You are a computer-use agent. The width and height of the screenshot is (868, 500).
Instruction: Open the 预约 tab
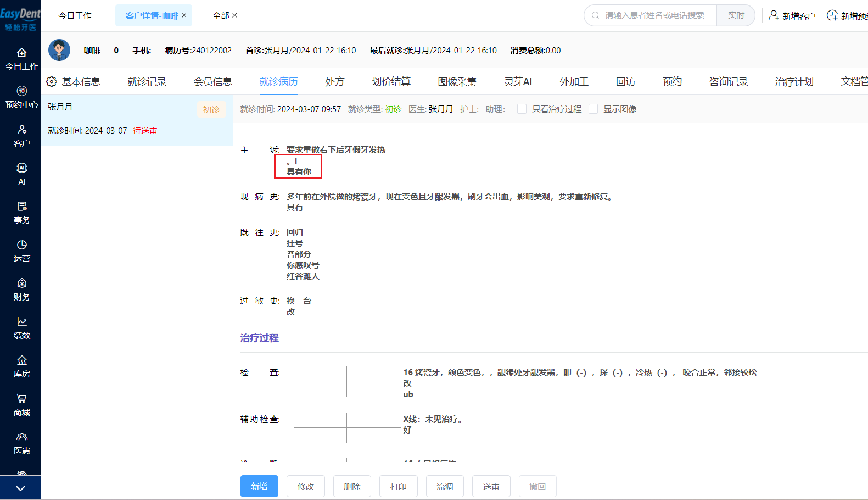(x=672, y=82)
